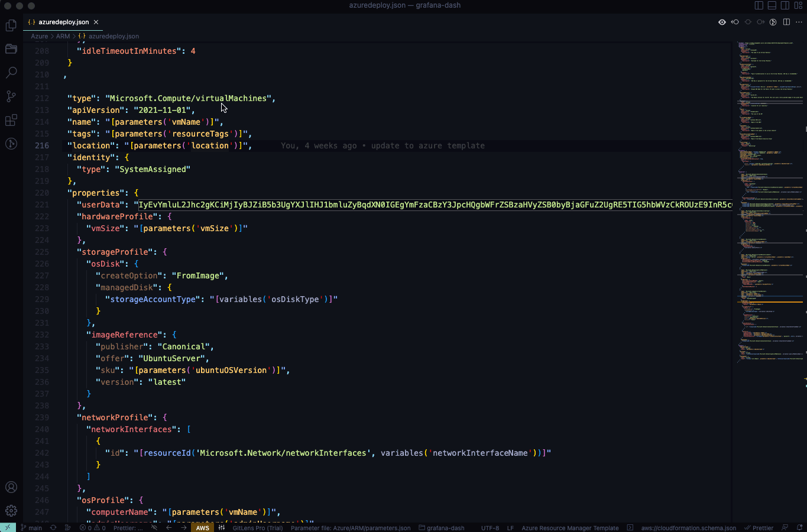Open remote window indicator
Viewport: 807px width, 532px height.
[8, 527]
